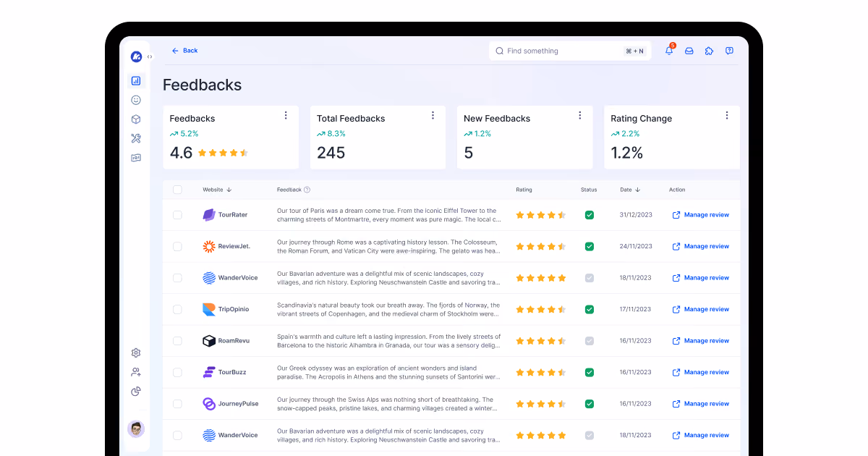Select the TourBuzz row checkbox

[x=177, y=372]
